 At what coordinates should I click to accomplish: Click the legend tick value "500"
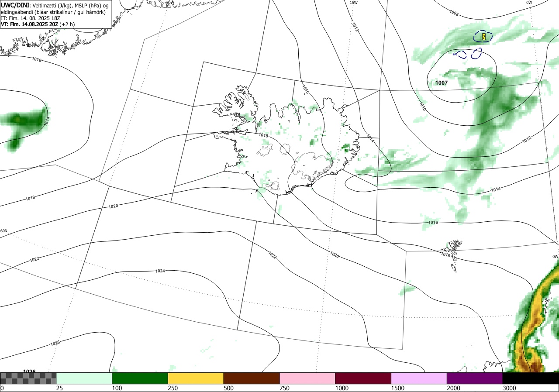228,388
